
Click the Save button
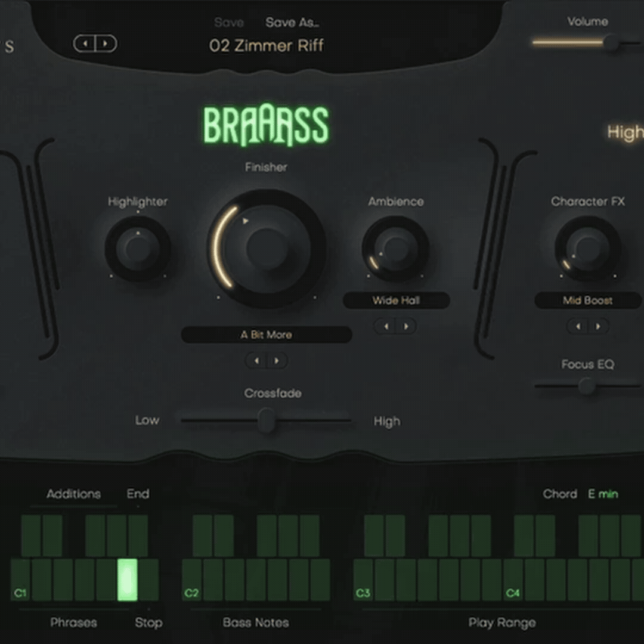click(x=229, y=22)
